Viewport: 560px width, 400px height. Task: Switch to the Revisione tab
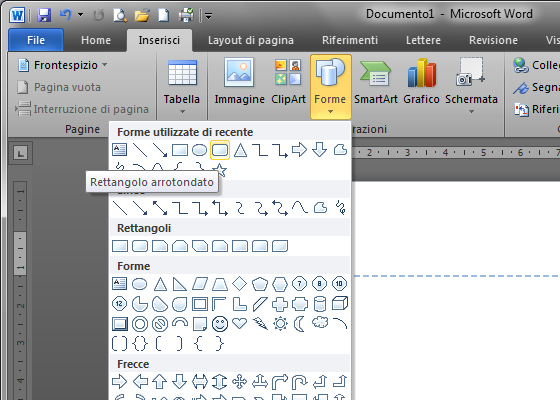click(493, 40)
